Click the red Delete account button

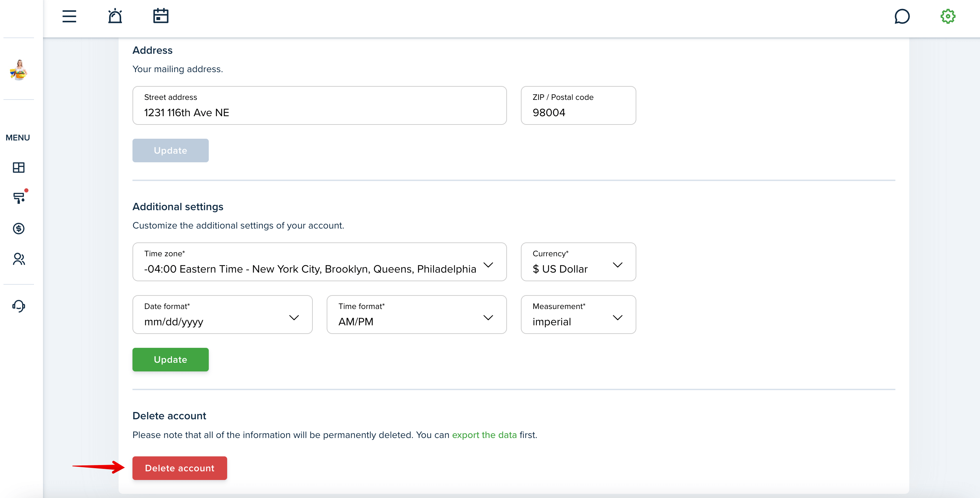tap(180, 468)
